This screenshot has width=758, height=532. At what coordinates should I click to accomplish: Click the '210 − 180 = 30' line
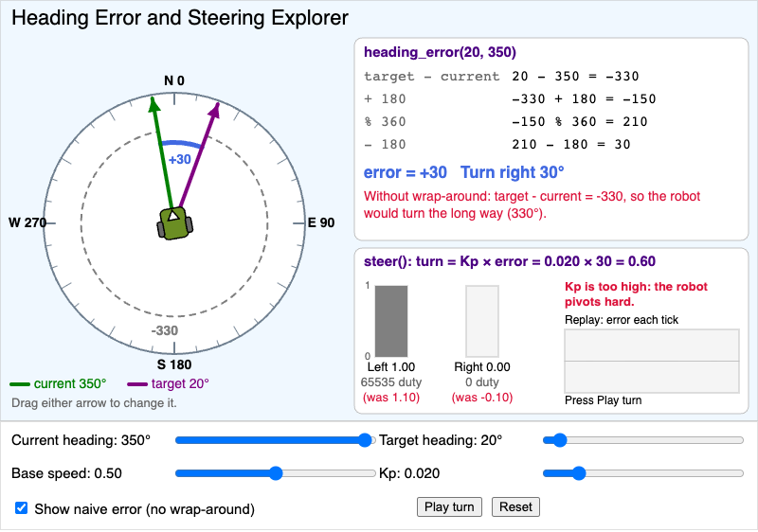(571, 144)
